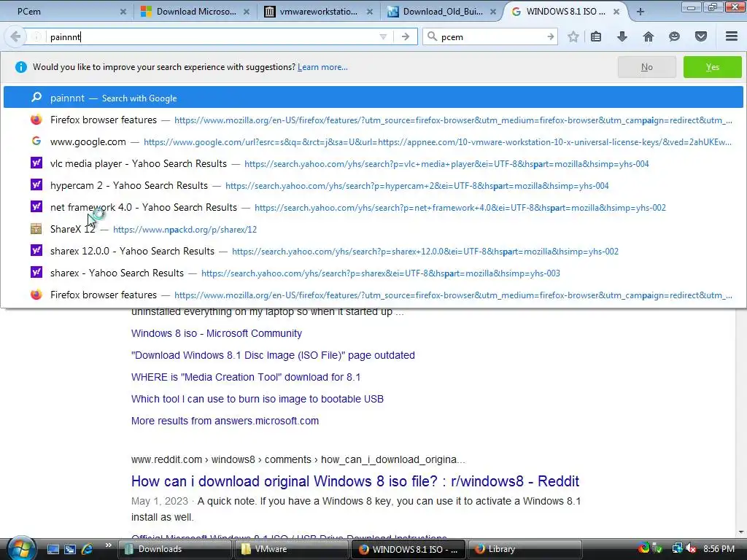Open Which tool to burn iso link
747x560 pixels.
tap(258, 399)
